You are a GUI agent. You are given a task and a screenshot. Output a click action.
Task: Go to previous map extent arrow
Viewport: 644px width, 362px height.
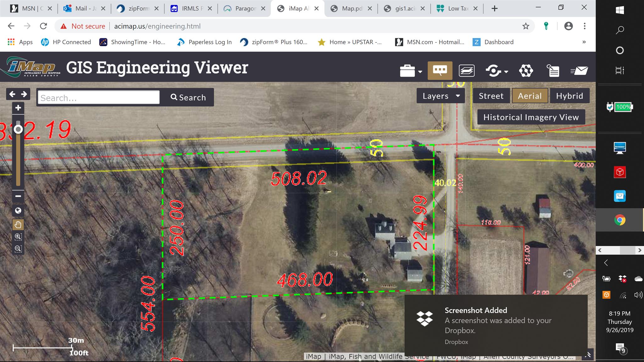12,94
